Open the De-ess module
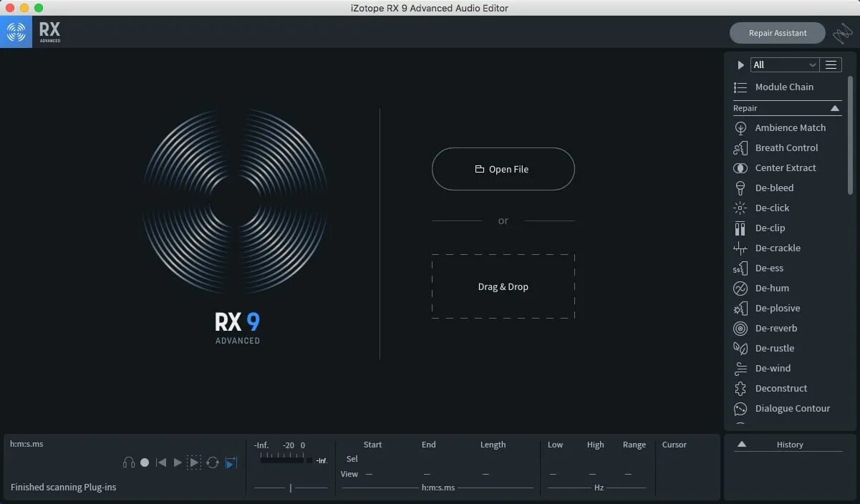Image resolution: width=860 pixels, height=504 pixels. (769, 268)
